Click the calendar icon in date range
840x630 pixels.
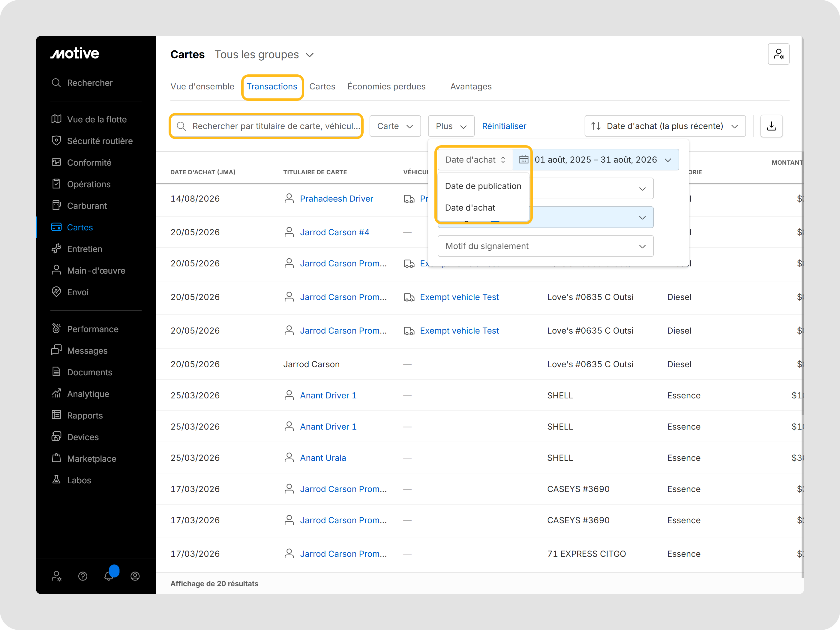tap(523, 160)
